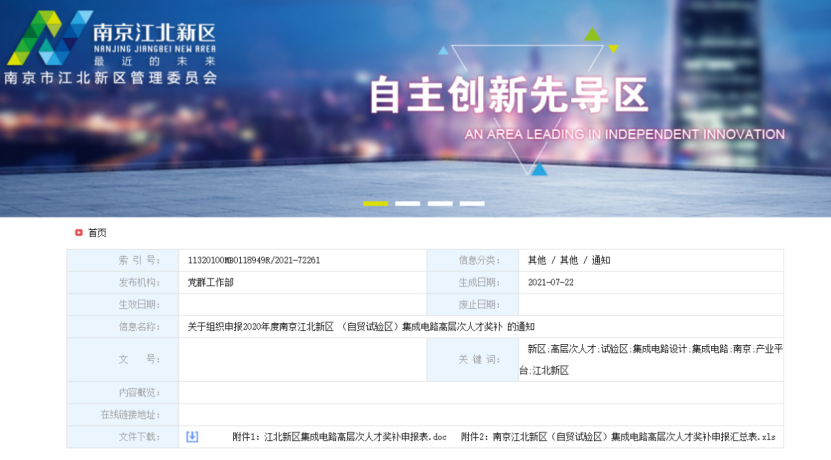The width and height of the screenshot is (831, 460).
Task: Click the publisher value 党群工作部
Action: (210, 282)
